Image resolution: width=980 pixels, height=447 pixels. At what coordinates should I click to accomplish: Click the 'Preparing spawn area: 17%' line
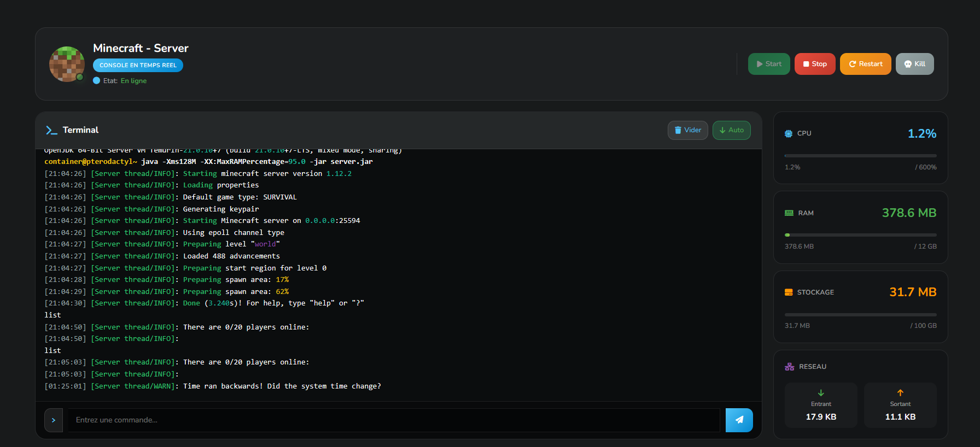(166, 280)
